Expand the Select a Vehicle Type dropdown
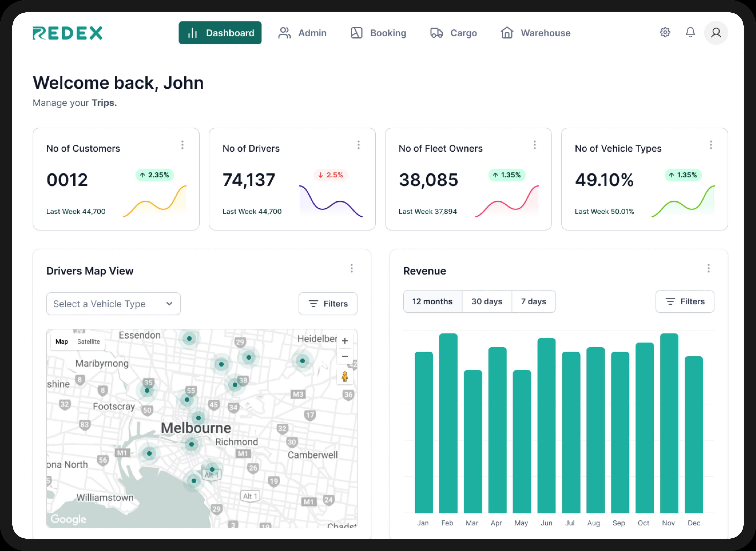Viewport: 756px width, 551px height. click(113, 304)
